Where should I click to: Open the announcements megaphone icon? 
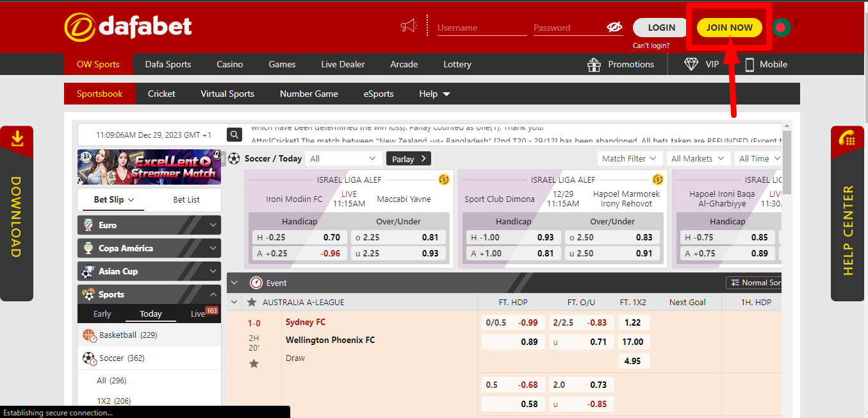click(x=409, y=26)
